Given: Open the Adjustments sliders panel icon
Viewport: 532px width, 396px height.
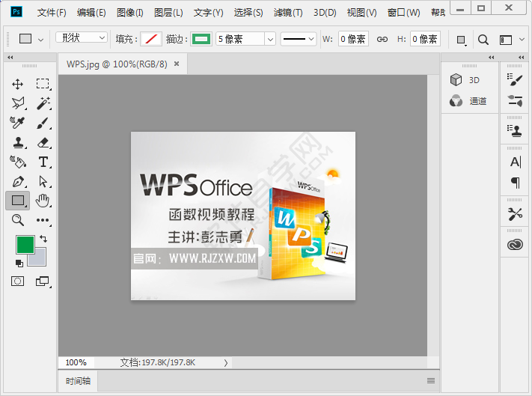Looking at the screenshot, I should pos(515,101).
